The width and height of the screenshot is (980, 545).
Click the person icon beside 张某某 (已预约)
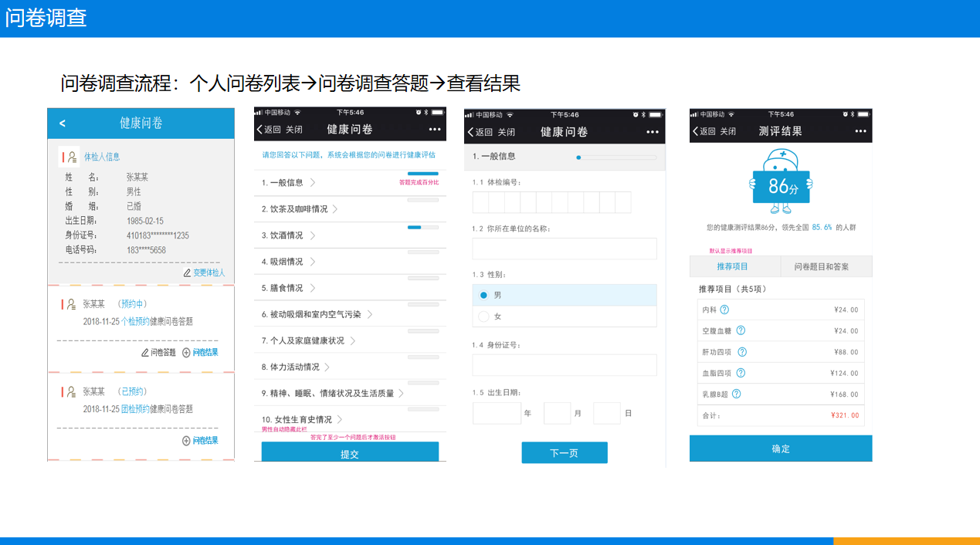click(72, 392)
